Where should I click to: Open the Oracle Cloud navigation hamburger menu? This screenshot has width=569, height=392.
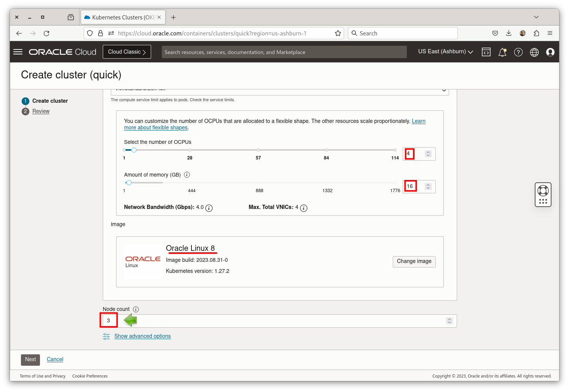pos(18,52)
